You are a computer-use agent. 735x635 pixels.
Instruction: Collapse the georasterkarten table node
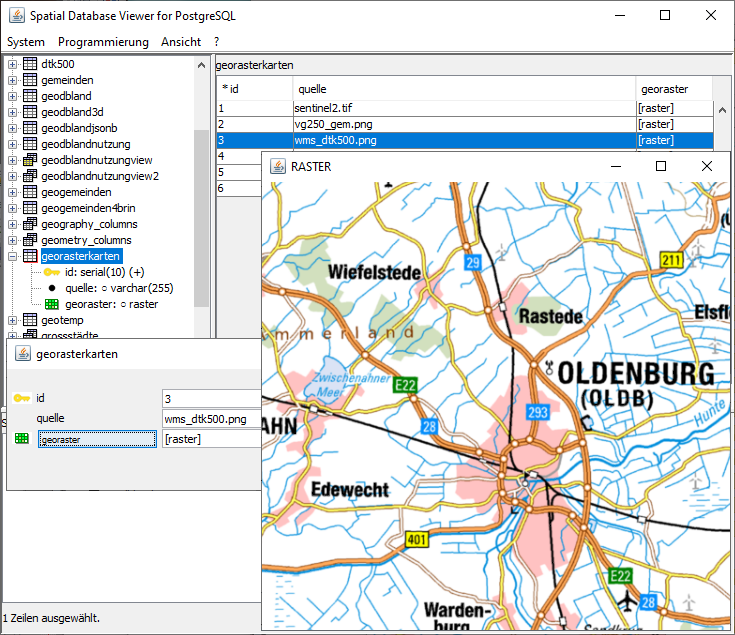[13, 256]
